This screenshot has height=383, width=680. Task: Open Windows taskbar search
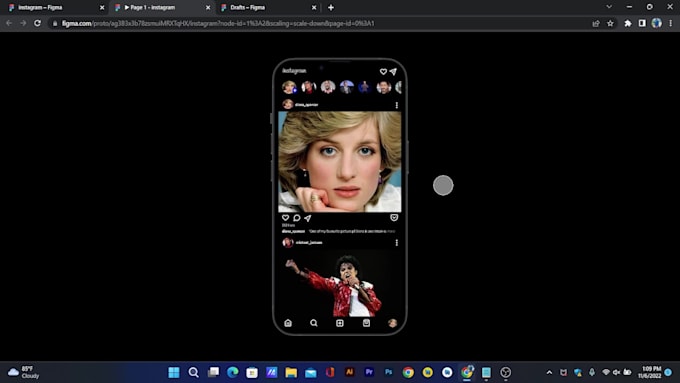point(193,372)
